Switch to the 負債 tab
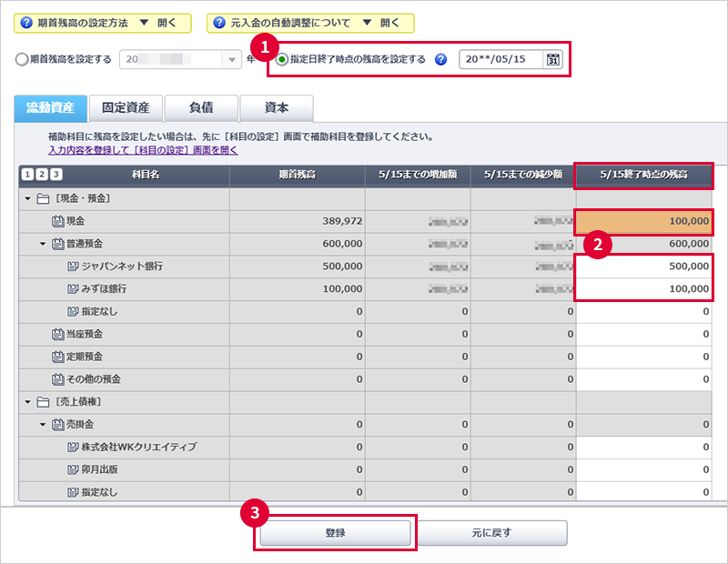Image resolution: width=728 pixels, height=564 pixels. pyautogui.click(x=200, y=108)
